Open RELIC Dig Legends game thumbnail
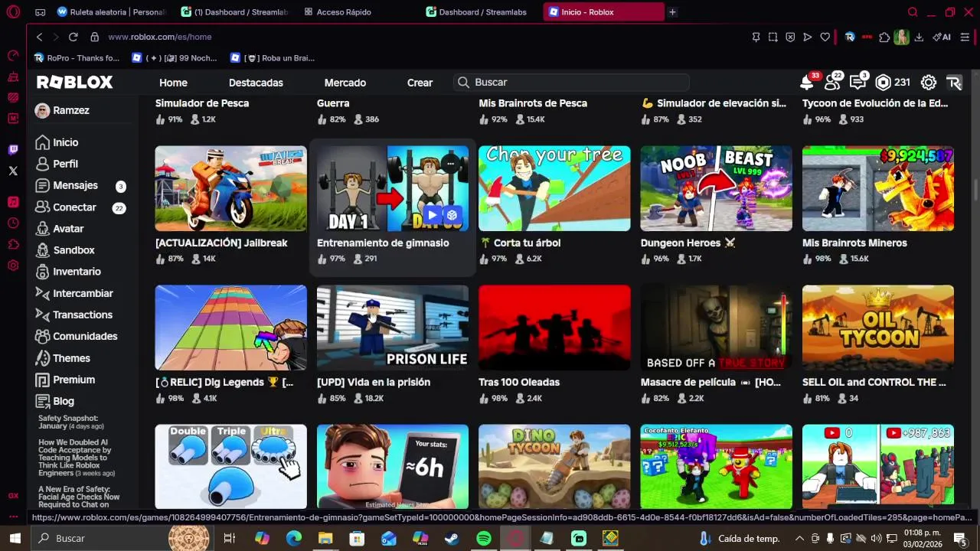Viewport: 980px width, 551px height. [231, 328]
